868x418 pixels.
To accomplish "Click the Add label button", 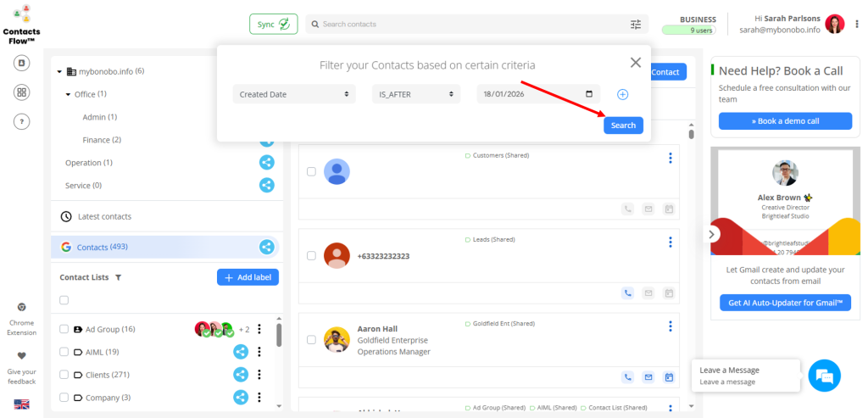I will click(248, 277).
